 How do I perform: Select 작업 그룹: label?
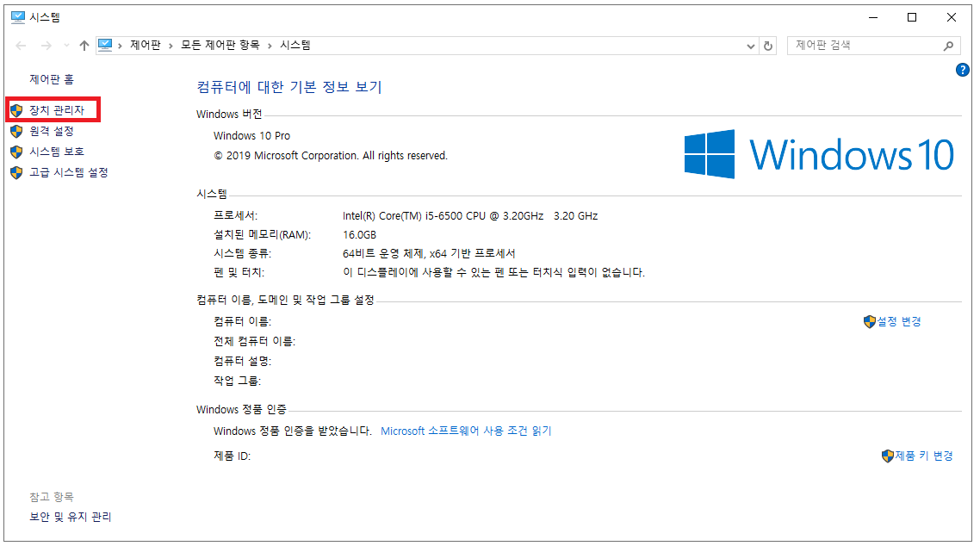click(238, 381)
